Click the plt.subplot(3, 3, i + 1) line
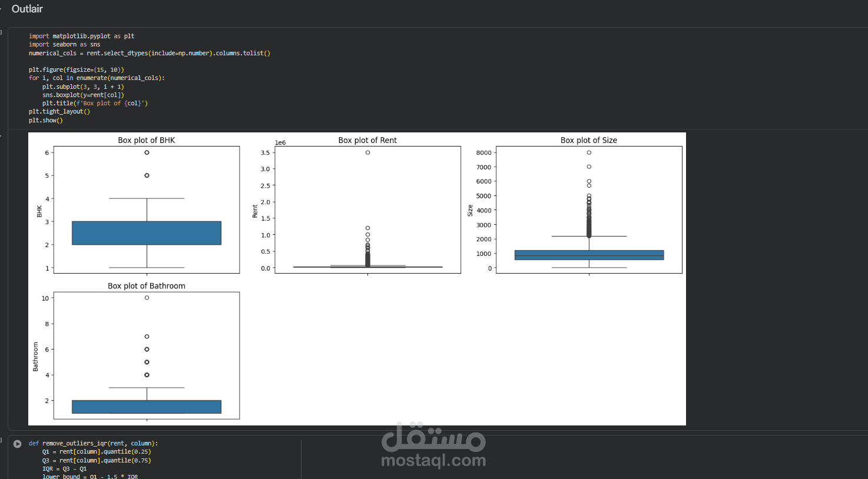The height and width of the screenshot is (479, 868). [83, 87]
